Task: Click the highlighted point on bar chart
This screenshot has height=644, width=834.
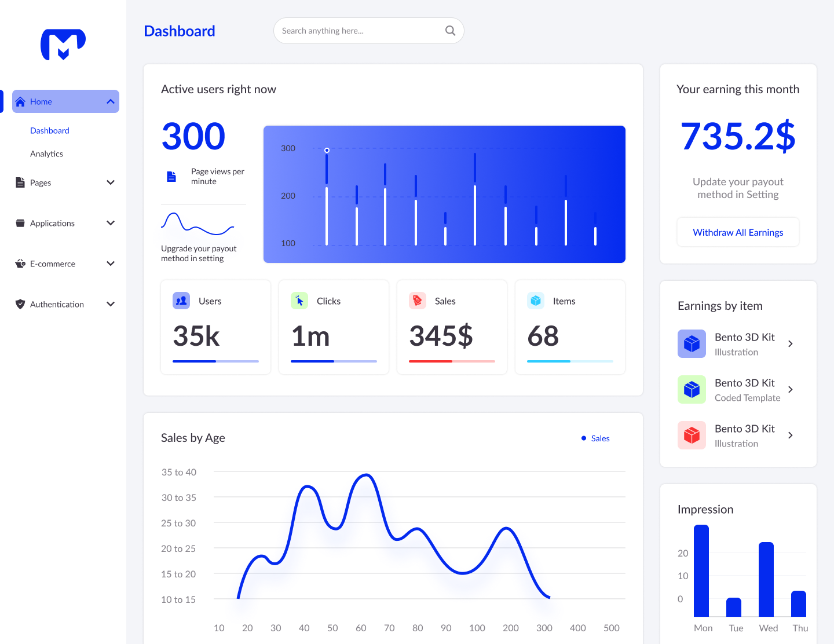Action: pyautogui.click(x=327, y=150)
